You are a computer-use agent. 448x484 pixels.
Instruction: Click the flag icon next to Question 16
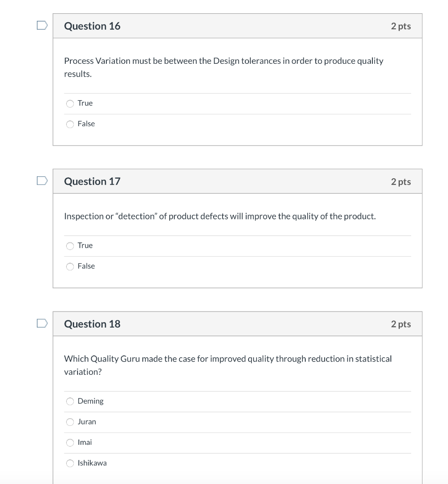click(x=42, y=26)
